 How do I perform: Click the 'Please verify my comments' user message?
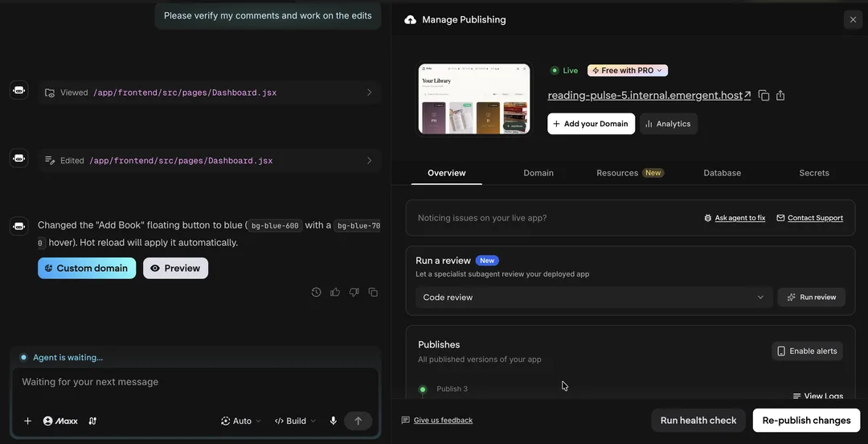[268, 15]
